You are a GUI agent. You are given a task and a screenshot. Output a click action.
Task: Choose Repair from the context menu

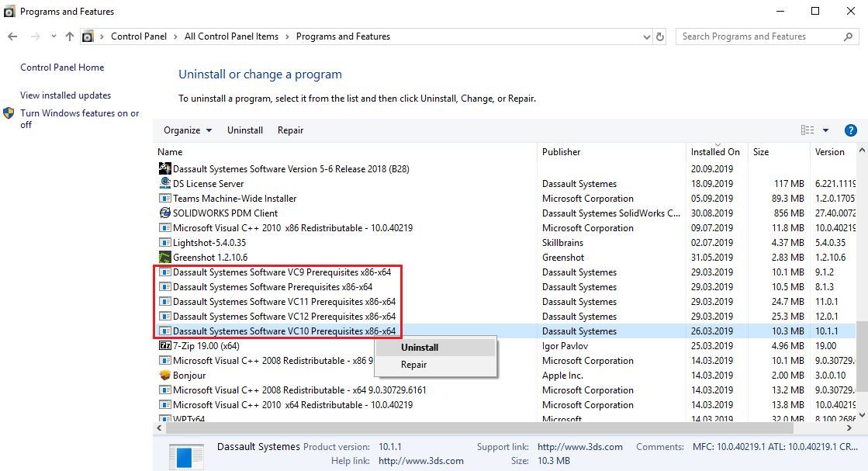click(413, 365)
